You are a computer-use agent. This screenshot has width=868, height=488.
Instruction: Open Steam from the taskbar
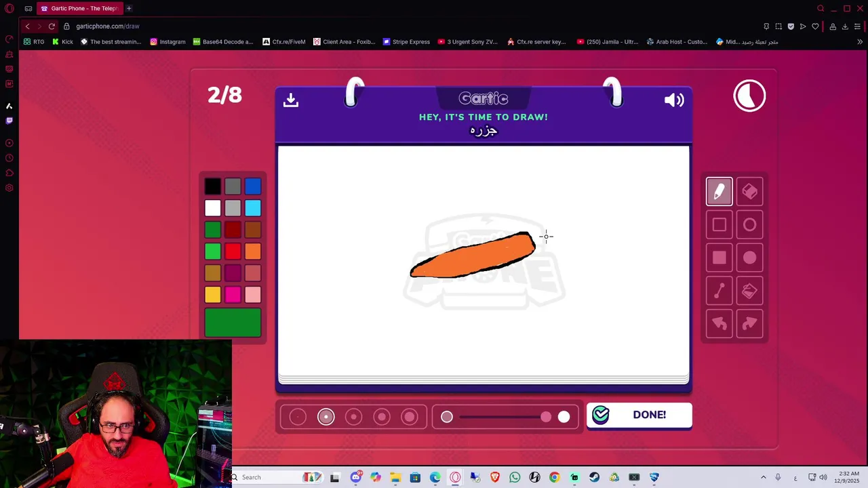(594, 477)
